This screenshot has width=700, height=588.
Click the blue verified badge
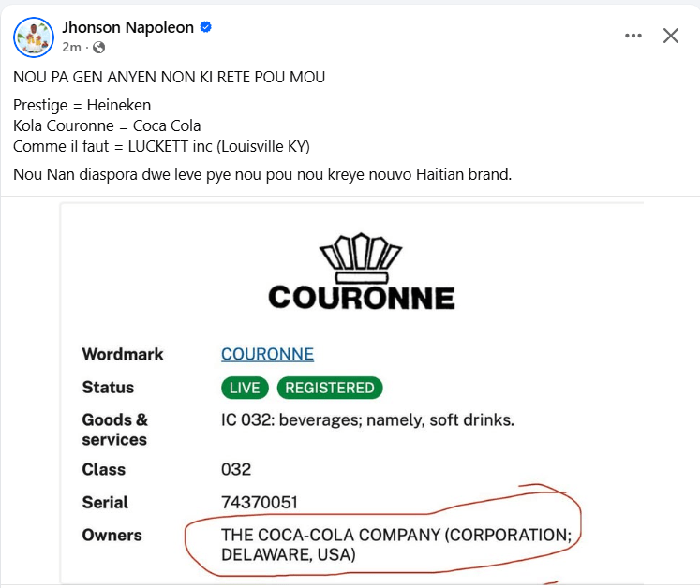tap(205, 28)
